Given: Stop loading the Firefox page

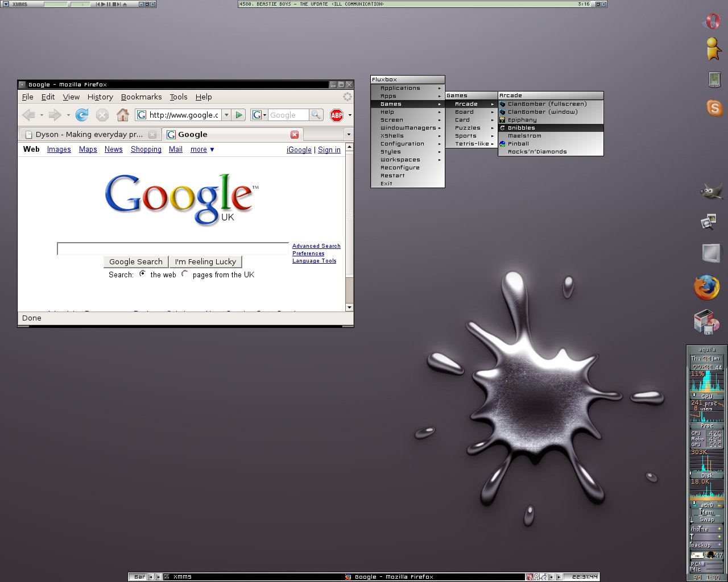Looking at the screenshot, I should pyautogui.click(x=102, y=115).
